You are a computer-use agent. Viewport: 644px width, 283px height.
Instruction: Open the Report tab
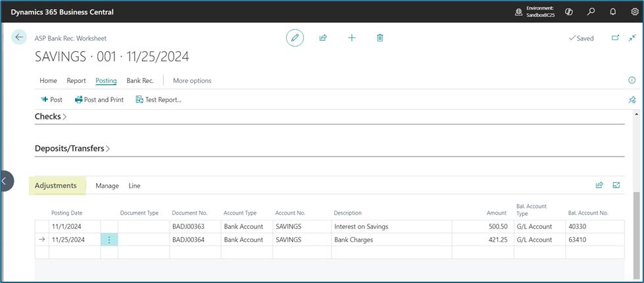coord(76,81)
